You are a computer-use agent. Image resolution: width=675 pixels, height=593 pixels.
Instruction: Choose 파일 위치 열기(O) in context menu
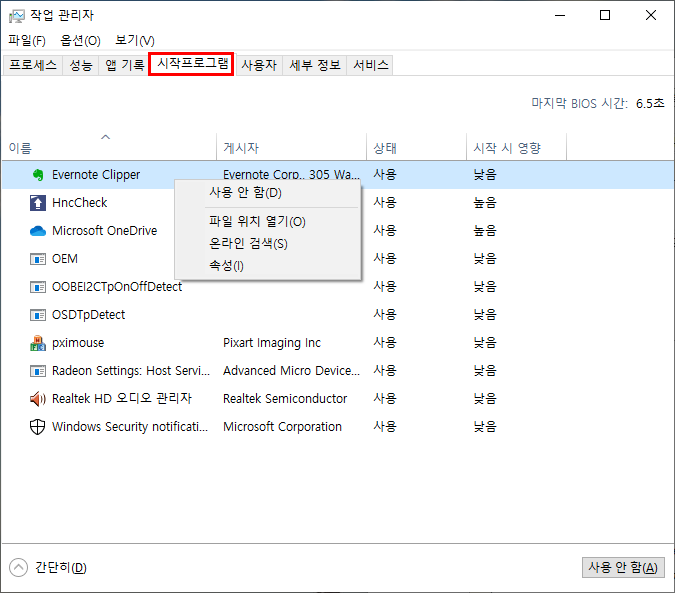point(267,222)
